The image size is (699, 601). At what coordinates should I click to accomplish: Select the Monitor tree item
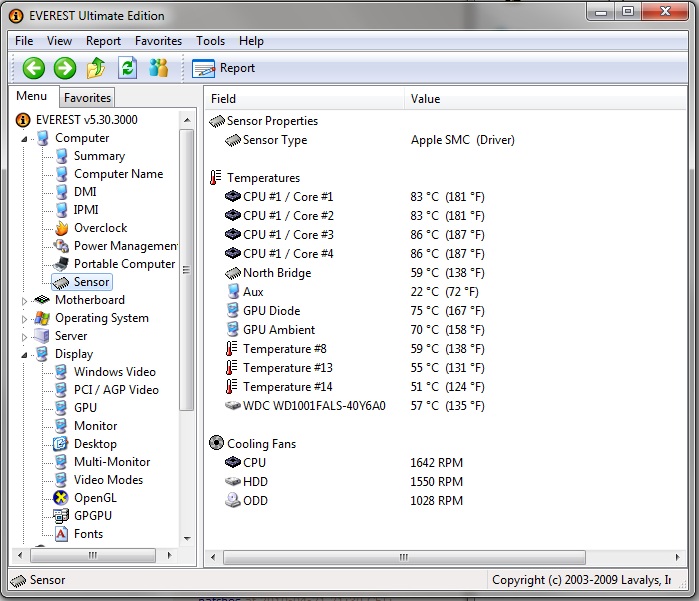point(95,426)
